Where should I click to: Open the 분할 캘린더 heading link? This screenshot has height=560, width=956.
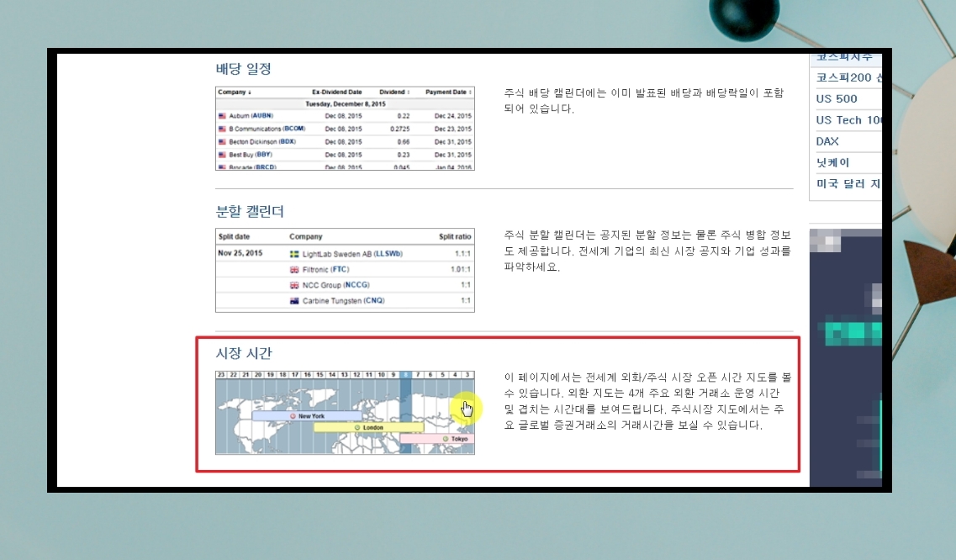[x=250, y=211]
